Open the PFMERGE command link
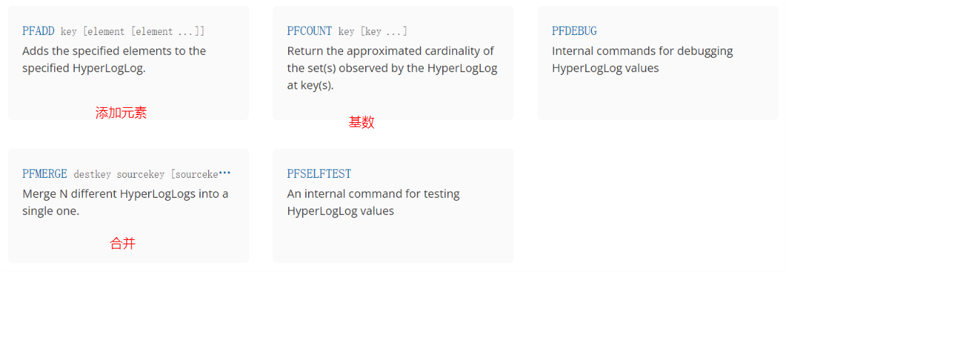This screenshot has width=980, height=340. tap(45, 174)
